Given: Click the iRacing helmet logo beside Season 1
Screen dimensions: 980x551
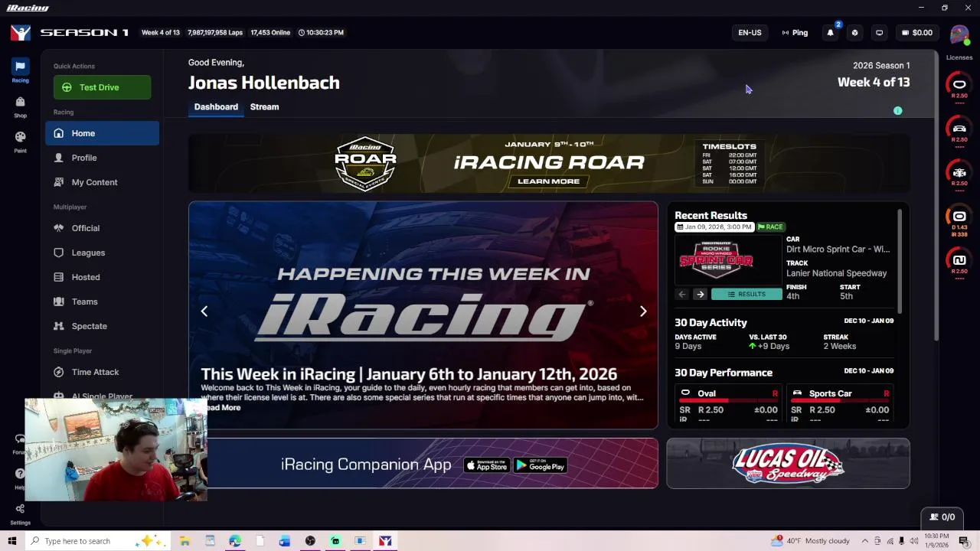Looking at the screenshot, I should (x=21, y=32).
